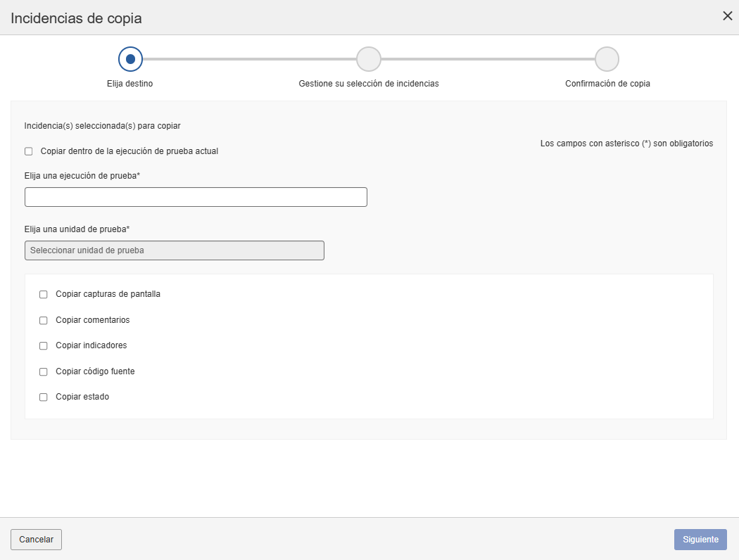
Task: Click the Siguiente button
Action: pos(700,540)
